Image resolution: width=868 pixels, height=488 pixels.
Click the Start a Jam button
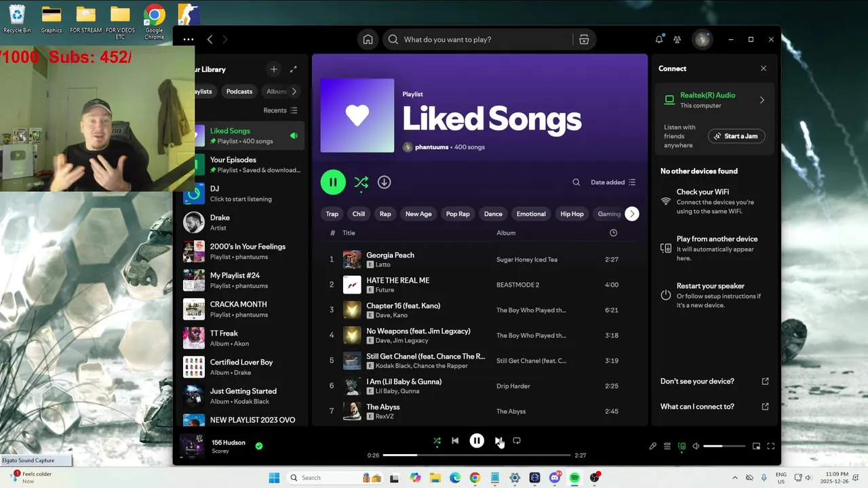(x=736, y=136)
